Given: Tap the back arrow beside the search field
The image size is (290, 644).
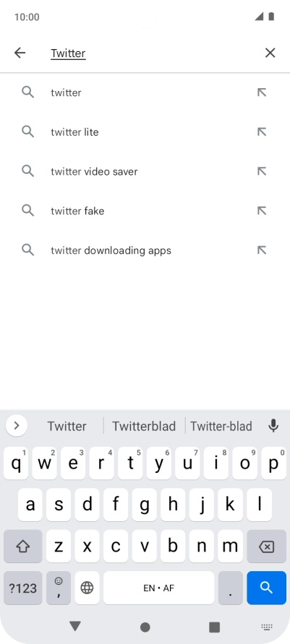Looking at the screenshot, I should tap(20, 53).
